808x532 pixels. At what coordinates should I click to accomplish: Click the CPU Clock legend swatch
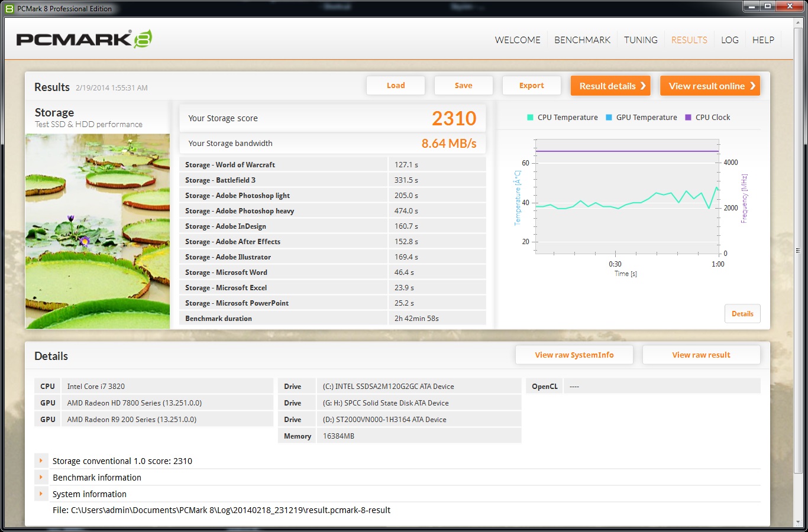pyautogui.click(x=688, y=118)
